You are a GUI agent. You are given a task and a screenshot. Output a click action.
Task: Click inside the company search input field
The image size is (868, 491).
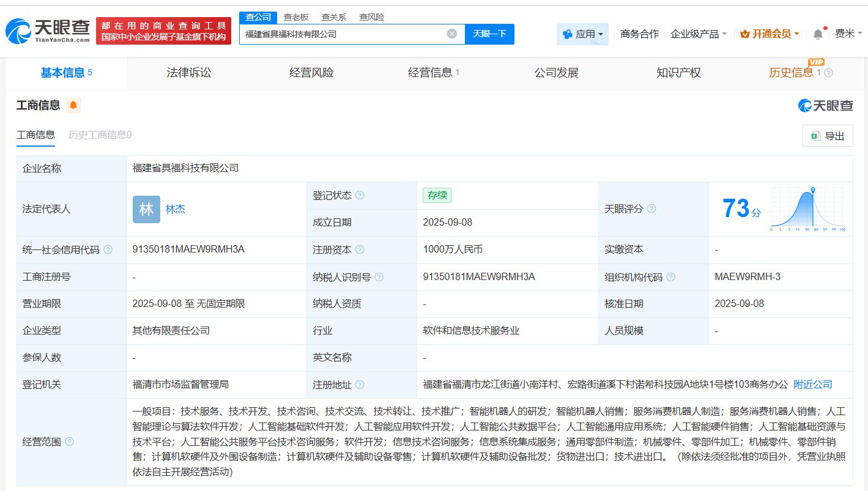(x=343, y=34)
